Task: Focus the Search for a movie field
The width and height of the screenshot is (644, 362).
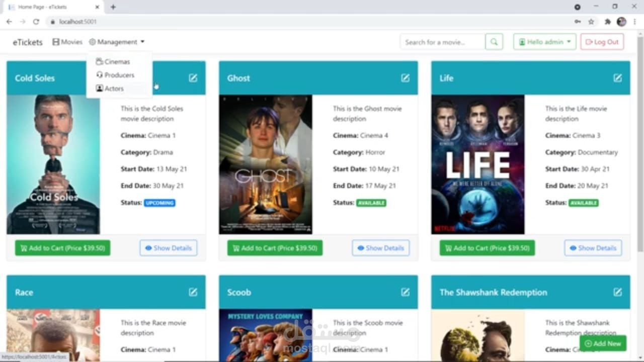Action: [x=443, y=42]
